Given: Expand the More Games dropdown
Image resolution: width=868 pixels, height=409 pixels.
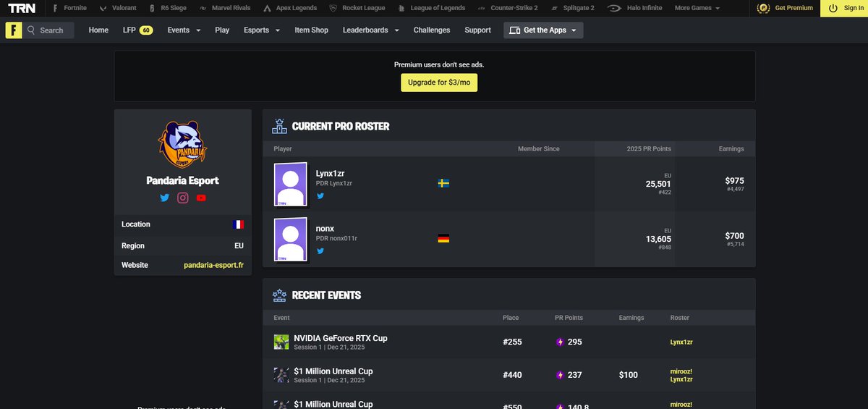Looking at the screenshot, I should point(697,8).
